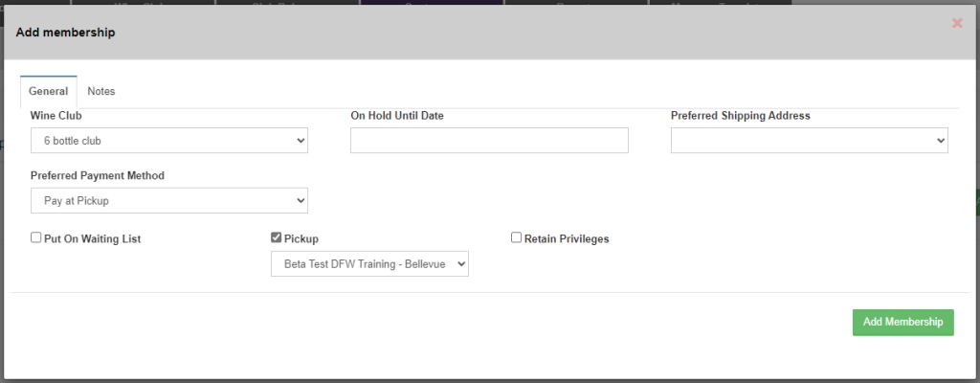Expand the pickup location dropdown showing Bellevue
The height and width of the screenshot is (383, 980).
pyautogui.click(x=369, y=263)
